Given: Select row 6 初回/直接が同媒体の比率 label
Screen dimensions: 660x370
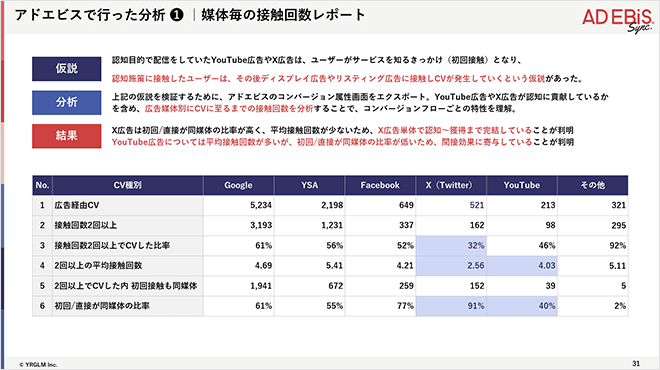Looking at the screenshot, I should (128, 306).
